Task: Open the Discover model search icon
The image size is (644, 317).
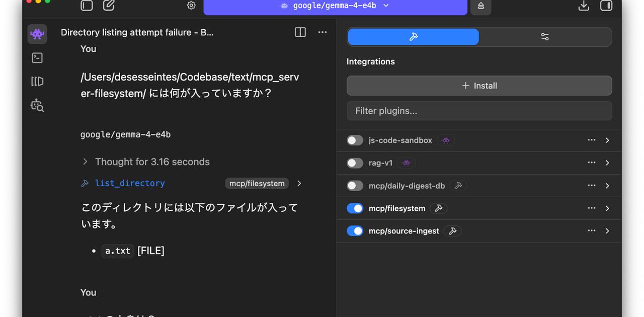Action: pyautogui.click(x=37, y=105)
